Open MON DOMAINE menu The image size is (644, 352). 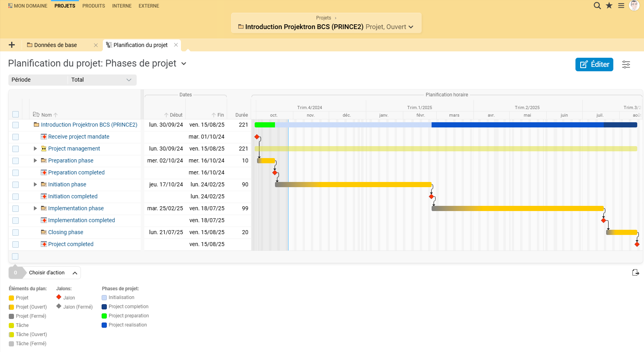point(27,6)
